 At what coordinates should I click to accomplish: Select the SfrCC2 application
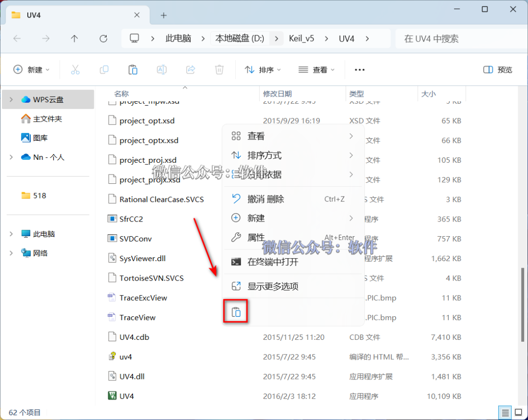tap(131, 219)
